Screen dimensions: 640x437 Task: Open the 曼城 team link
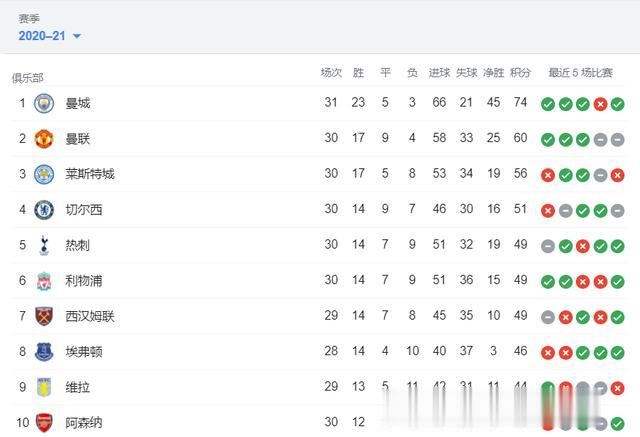[x=77, y=103]
